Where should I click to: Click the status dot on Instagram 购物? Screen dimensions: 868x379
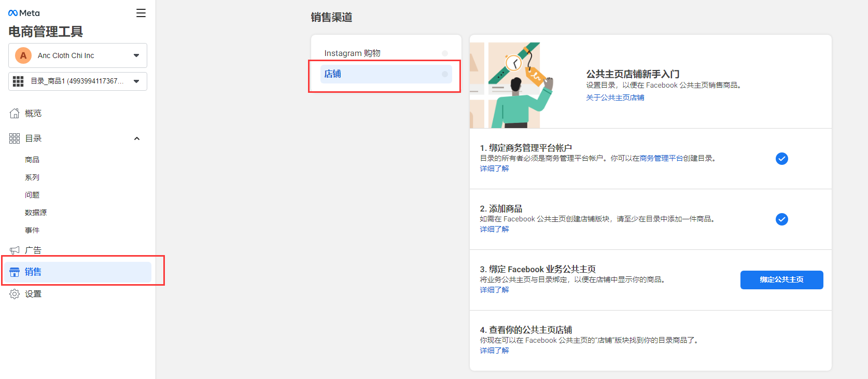(x=445, y=53)
